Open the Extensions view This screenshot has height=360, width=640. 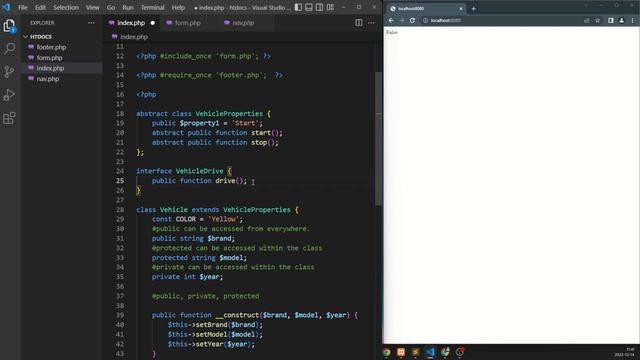(9, 118)
